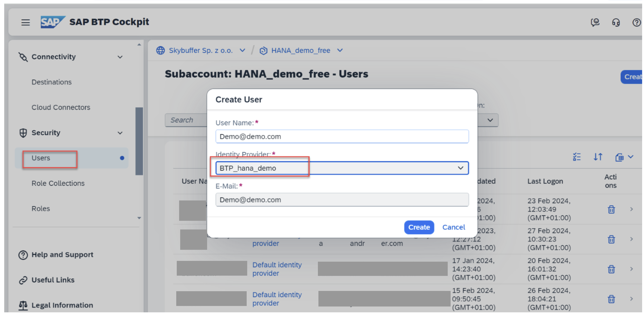Delete user with last logon 27 Feb 2024
The width and height of the screenshot is (644, 316).
click(611, 239)
